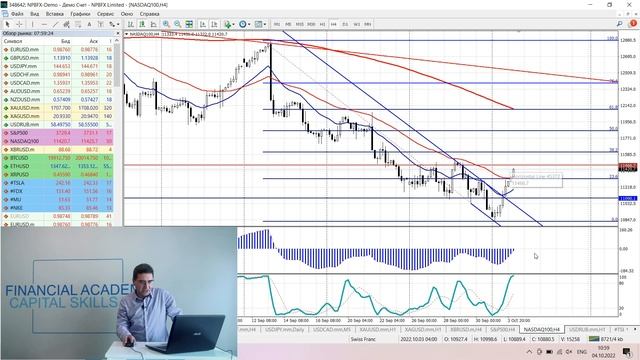
Task: Click the Аск column header
Action: (93, 41)
